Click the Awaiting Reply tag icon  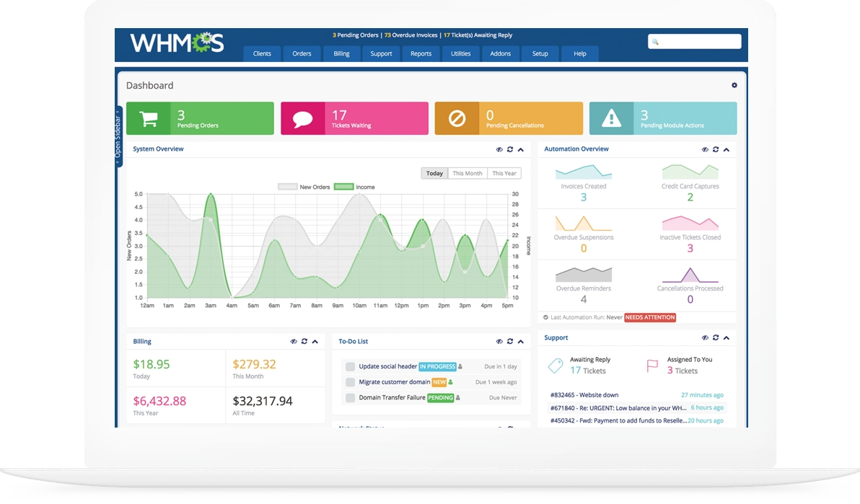pos(555,366)
